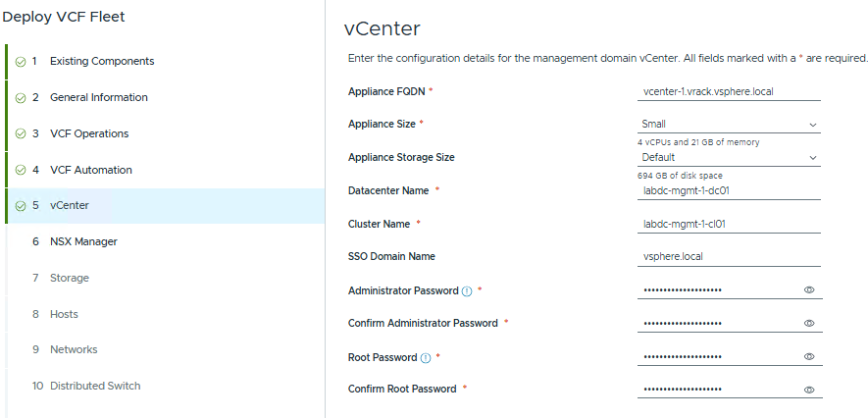Viewport: 868px width, 418px height.
Task: Expand the Appliance Storage Size dropdown
Action: point(729,157)
